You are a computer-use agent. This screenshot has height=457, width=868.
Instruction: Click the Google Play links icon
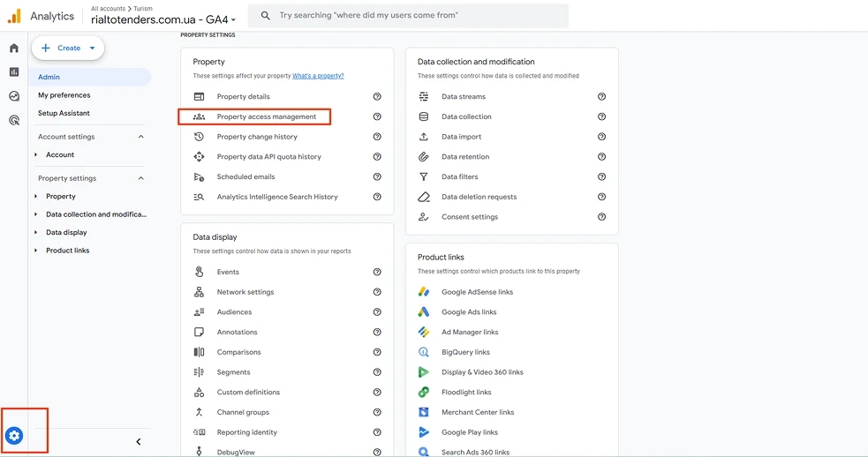(x=424, y=432)
